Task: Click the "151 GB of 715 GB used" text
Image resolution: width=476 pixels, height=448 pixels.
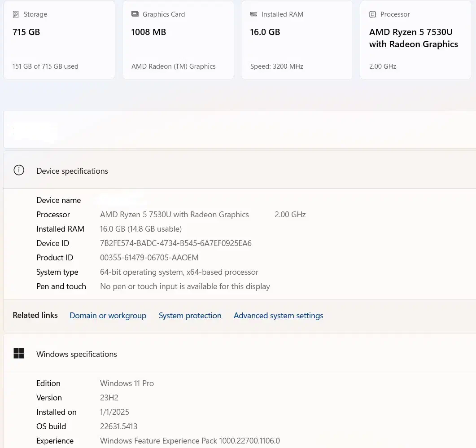Action: pos(45,66)
